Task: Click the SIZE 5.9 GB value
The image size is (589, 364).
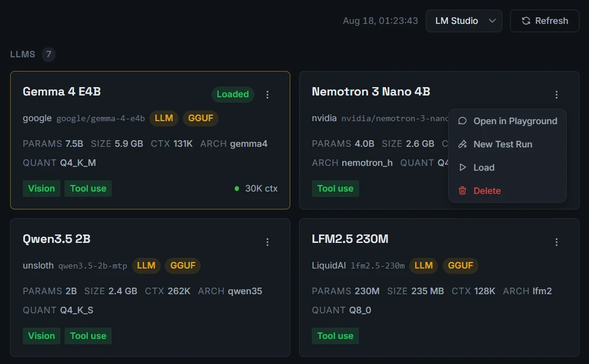Action: point(129,144)
